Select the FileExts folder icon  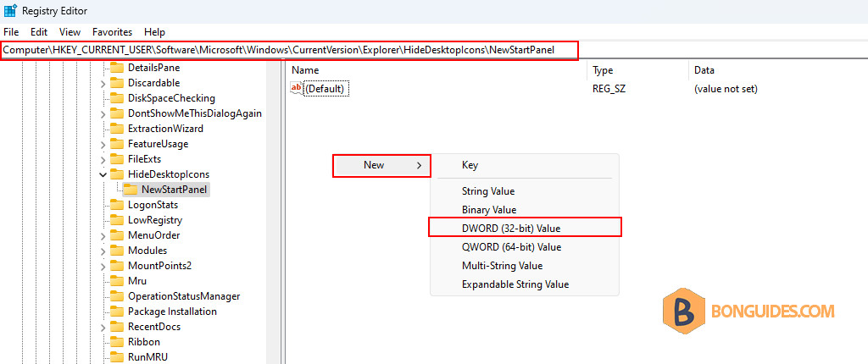tap(117, 159)
